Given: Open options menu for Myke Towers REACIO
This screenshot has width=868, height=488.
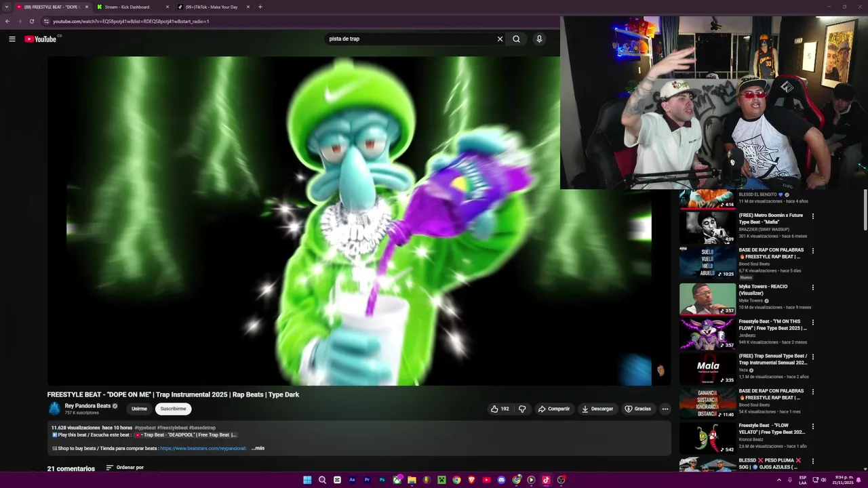Looking at the screenshot, I should tap(812, 287).
